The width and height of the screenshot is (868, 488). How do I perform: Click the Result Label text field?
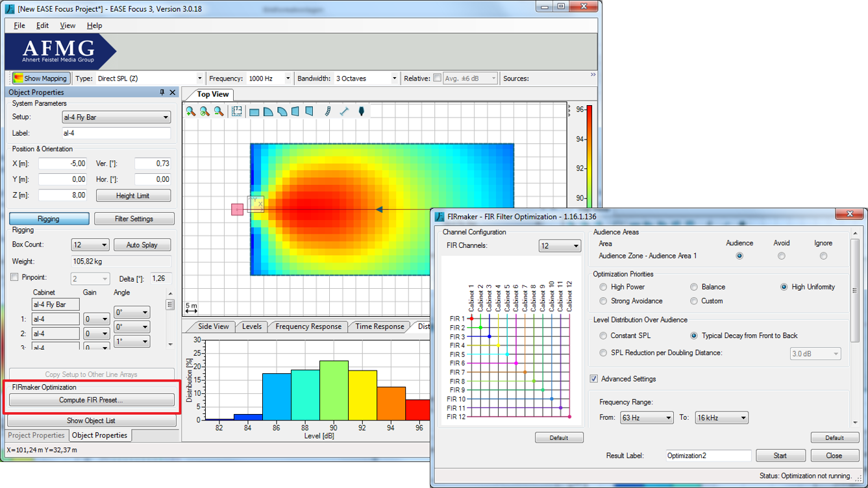pyautogui.click(x=708, y=456)
